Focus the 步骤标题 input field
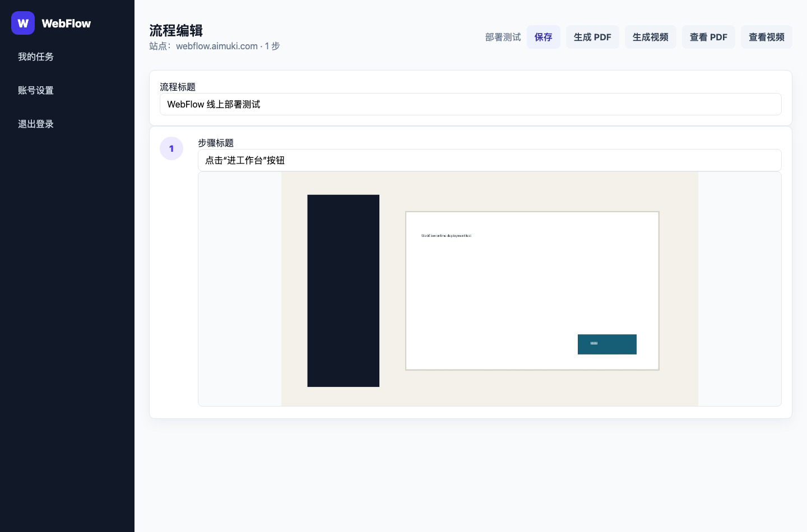Viewport: 807px width, 532px height. coord(490,160)
